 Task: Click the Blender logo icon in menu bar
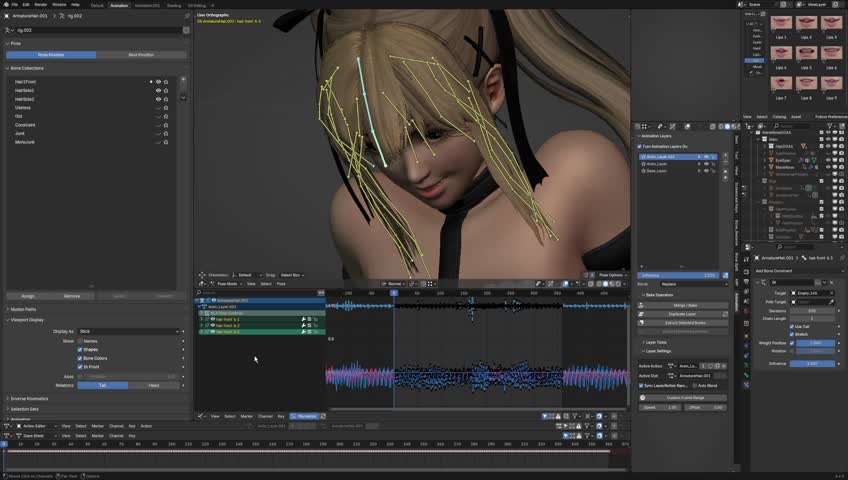(x=6, y=4)
